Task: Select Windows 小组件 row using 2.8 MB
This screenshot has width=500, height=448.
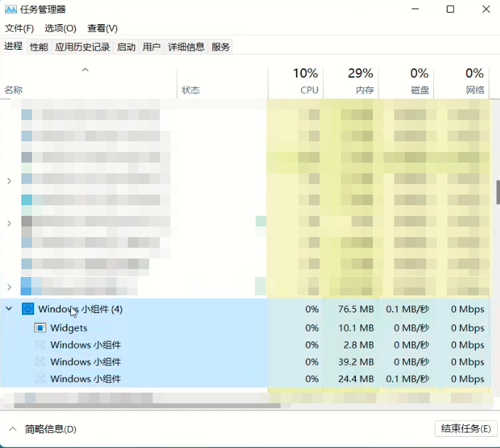Action: (245, 344)
